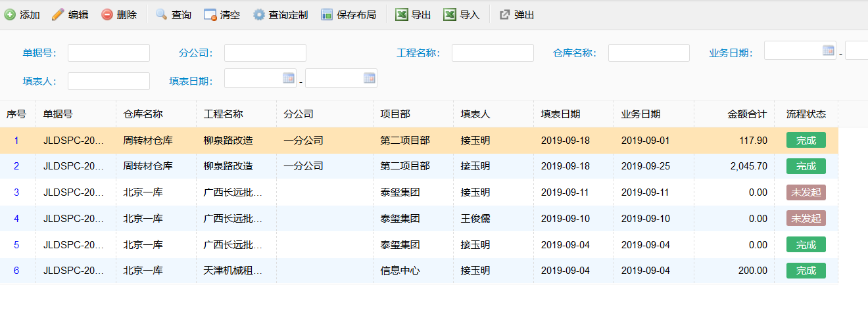Click the 查询 magnifier search icon
Viewport: 868px width, 312px height.
(161, 14)
